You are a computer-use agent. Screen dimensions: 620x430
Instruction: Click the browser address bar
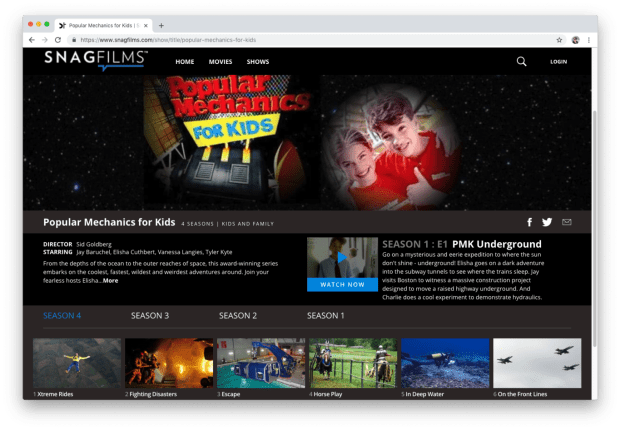tap(312, 40)
